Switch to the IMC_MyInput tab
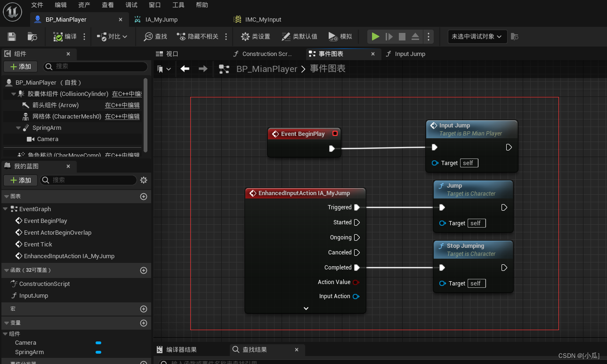 pyautogui.click(x=263, y=19)
